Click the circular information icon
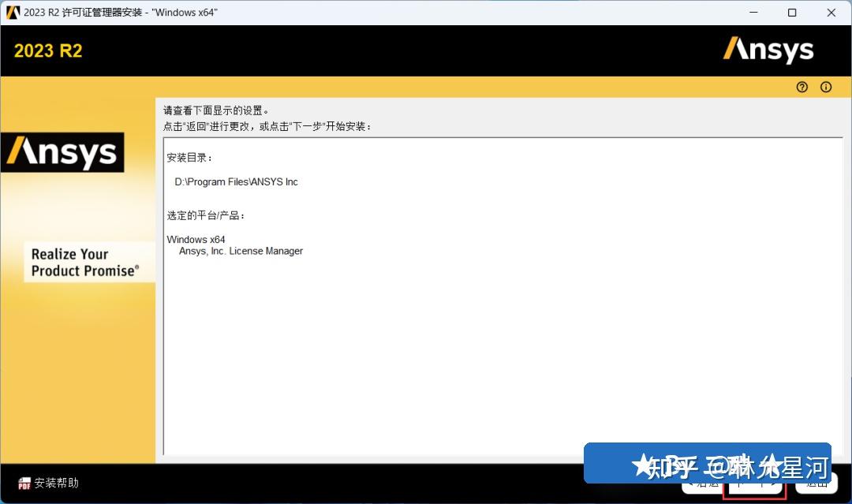The width and height of the screenshot is (852, 504). tap(825, 87)
